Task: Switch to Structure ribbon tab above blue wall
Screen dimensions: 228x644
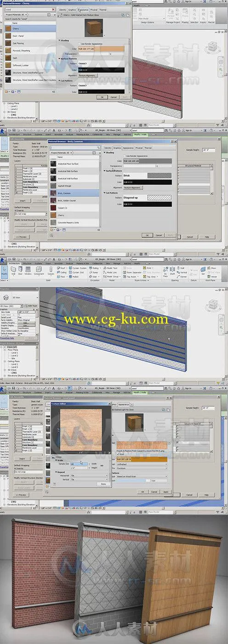Action: tap(27, 263)
